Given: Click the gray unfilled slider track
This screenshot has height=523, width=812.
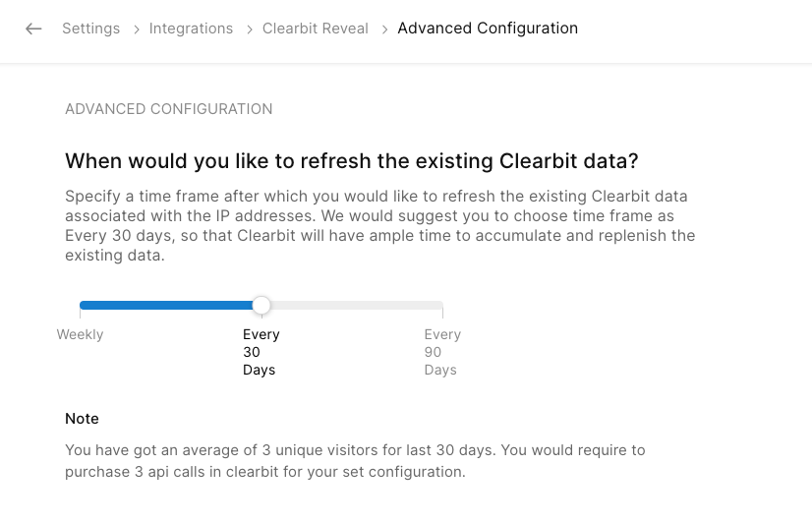Looking at the screenshot, I should (x=354, y=306).
